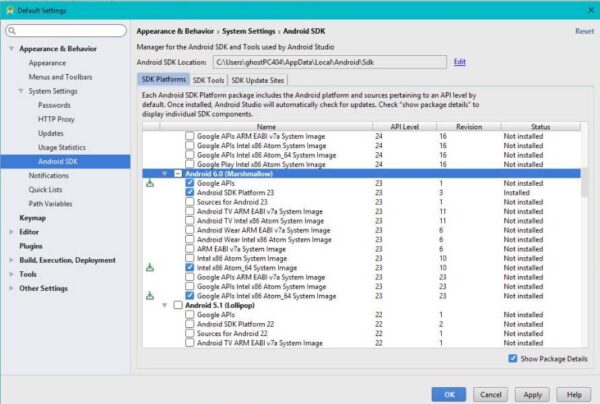Click the download icon beside Google APIs 23
Screen dimensions: 600x404
tap(150, 183)
